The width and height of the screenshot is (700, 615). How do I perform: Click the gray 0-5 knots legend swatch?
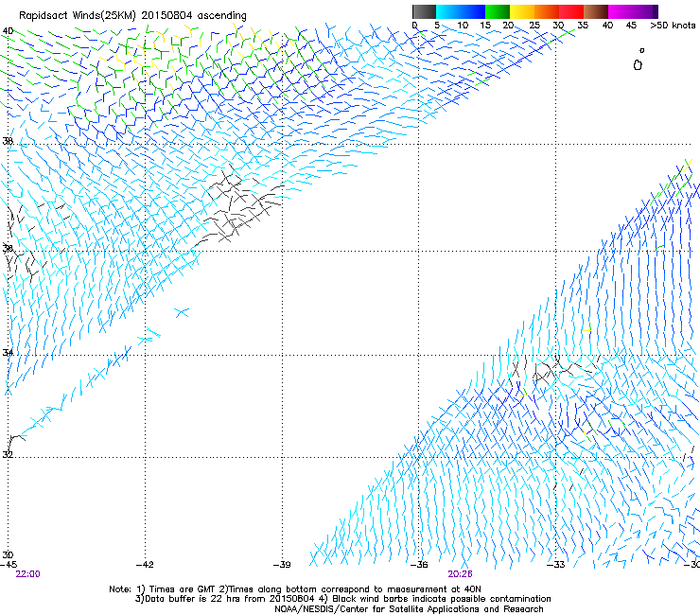[x=424, y=11]
